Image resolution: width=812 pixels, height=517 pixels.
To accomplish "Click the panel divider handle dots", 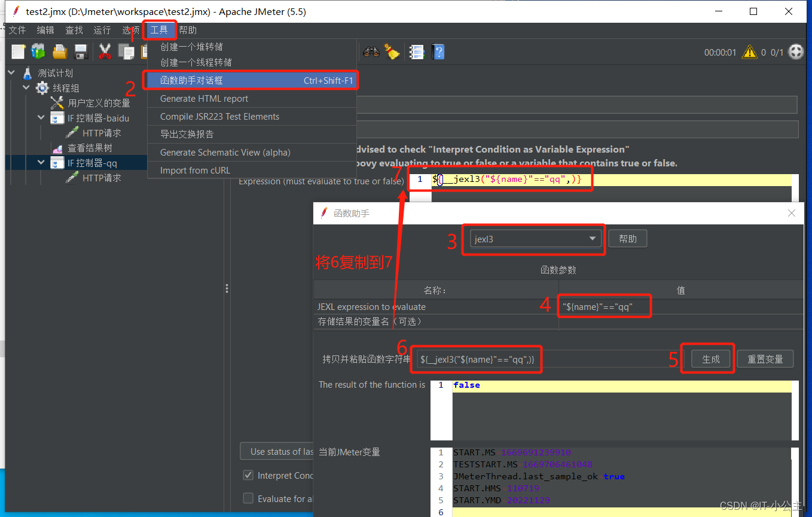I will pos(227,289).
